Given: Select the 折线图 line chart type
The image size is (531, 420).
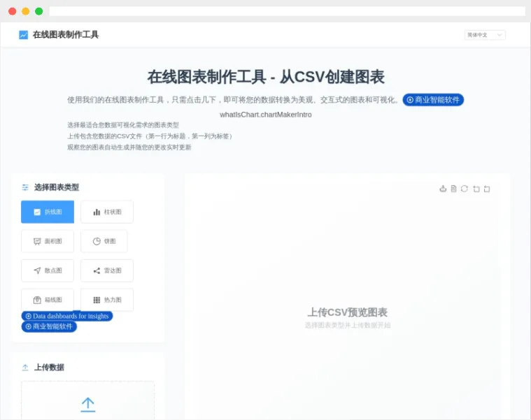Looking at the screenshot, I should [x=48, y=212].
